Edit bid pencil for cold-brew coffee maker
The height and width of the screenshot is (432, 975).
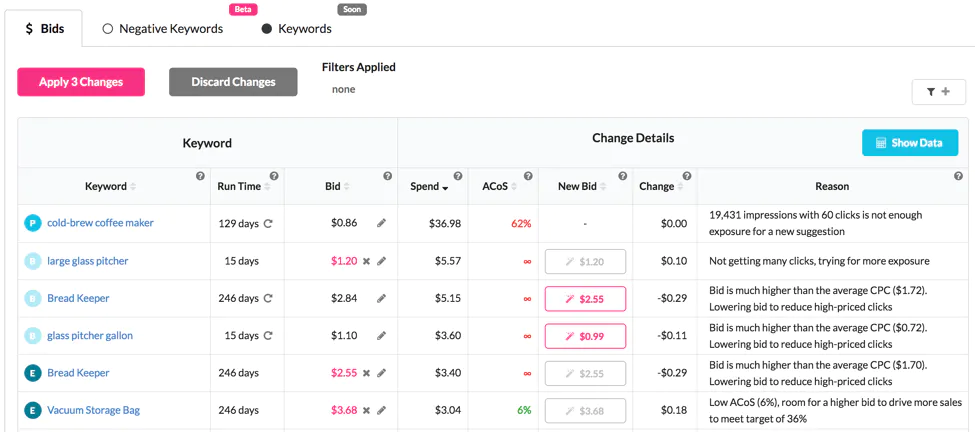pos(381,223)
